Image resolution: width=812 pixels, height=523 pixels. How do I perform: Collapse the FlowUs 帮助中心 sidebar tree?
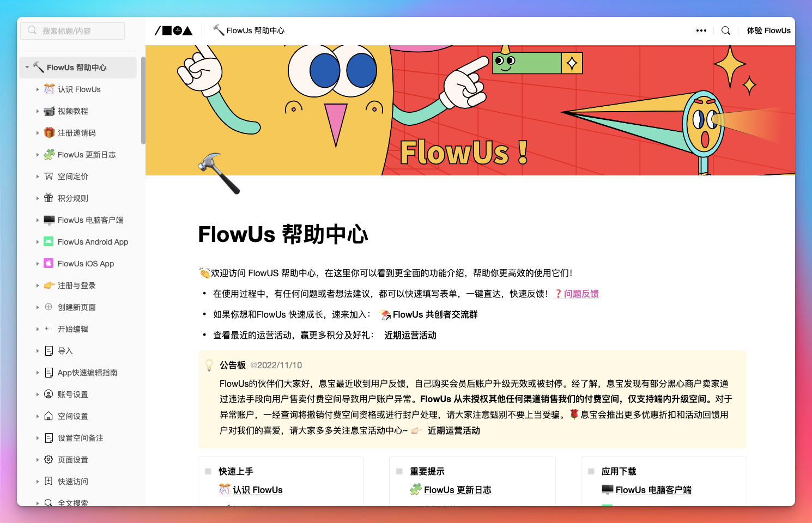point(26,67)
